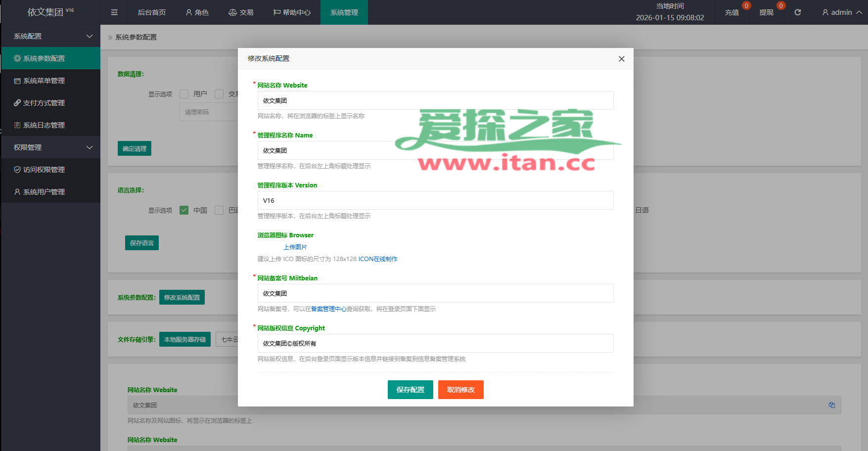Screen dimensions: 868x451
Task: Expand the admin user dropdown
Action: point(841,12)
